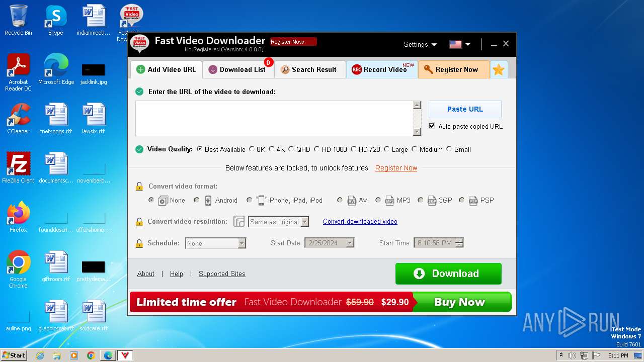The height and width of the screenshot is (362, 644).
Task: Switch to Search Result tab
Action: [309, 70]
